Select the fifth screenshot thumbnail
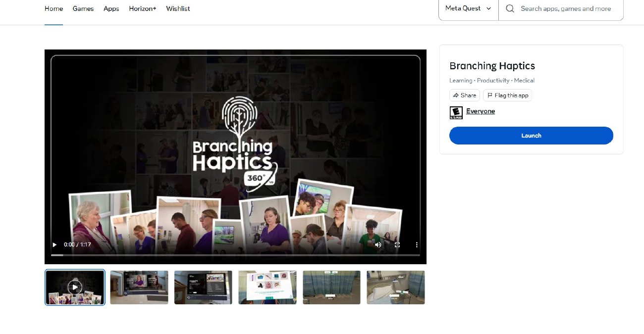The height and width of the screenshot is (334, 644). (x=331, y=287)
